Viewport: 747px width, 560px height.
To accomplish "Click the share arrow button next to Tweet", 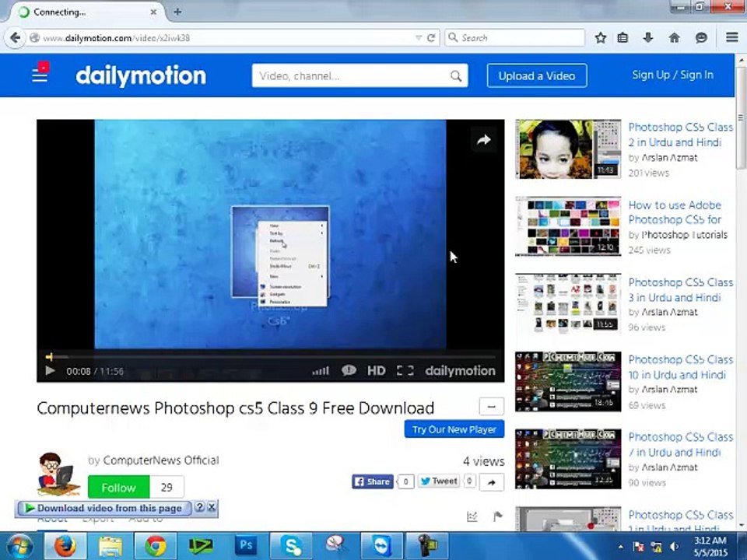I will tap(491, 482).
